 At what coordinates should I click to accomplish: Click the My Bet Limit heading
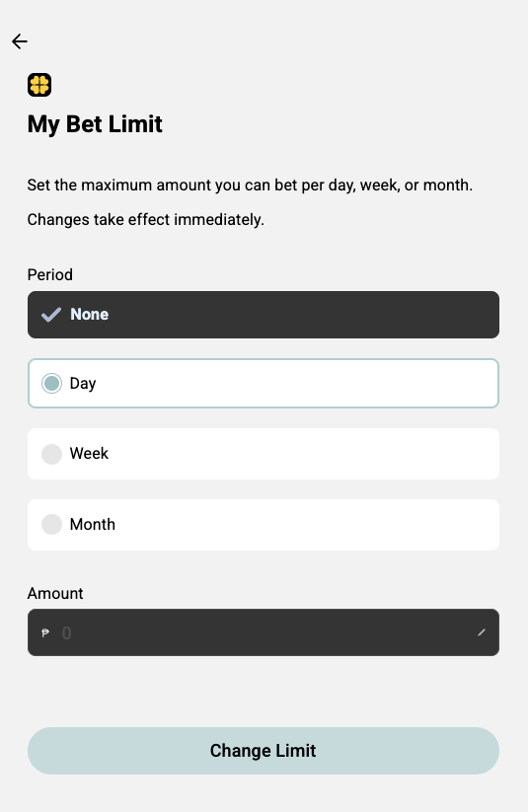[95, 124]
